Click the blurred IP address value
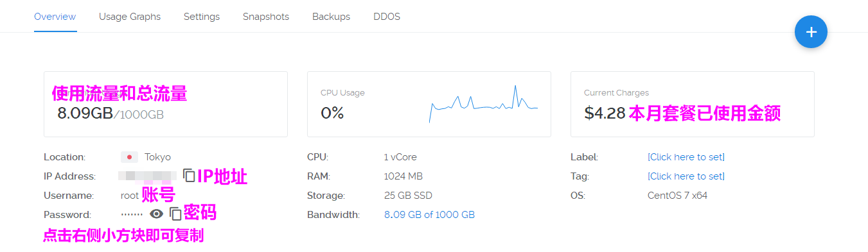The height and width of the screenshot is (252, 868). pyautogui.click(x=148, y=176)
